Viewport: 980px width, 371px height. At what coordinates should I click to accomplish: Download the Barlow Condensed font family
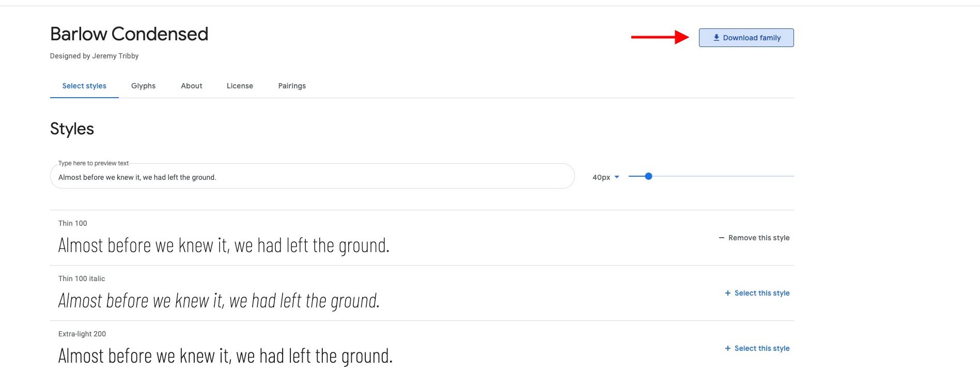coord(746,38)
